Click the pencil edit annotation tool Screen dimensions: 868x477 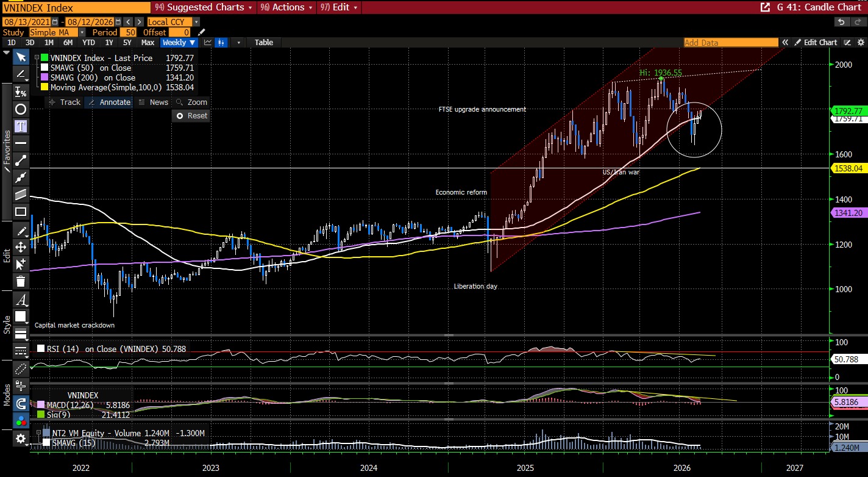coord(21,231)
